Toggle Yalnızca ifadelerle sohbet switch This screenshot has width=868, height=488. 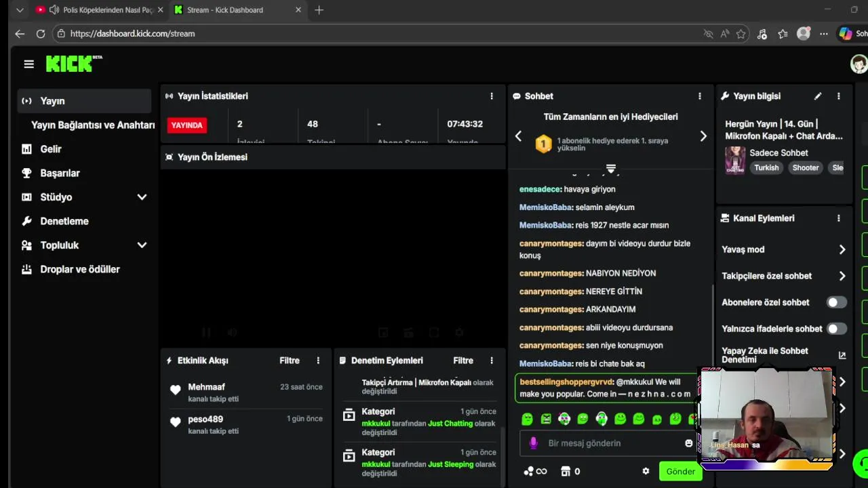(x=837, y=329)
